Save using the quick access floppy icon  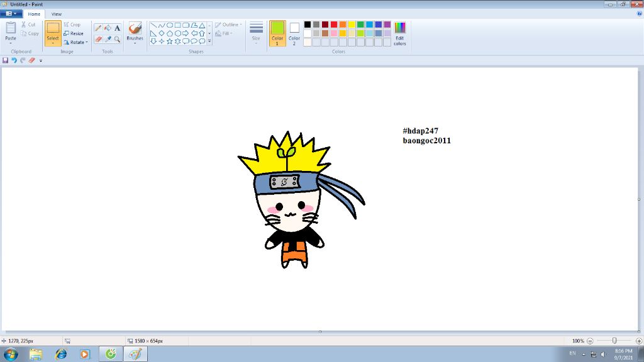click(x=5, y=60)
